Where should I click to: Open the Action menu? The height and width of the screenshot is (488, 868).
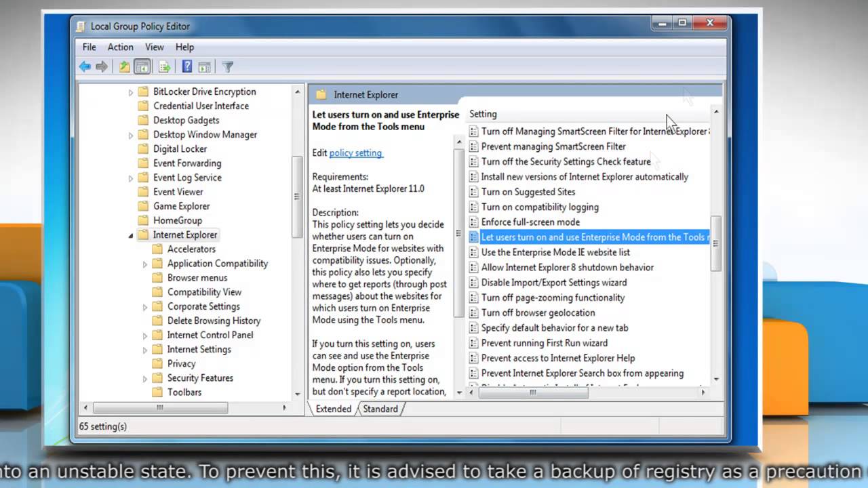pyautogui.click(x=120, y=47)
